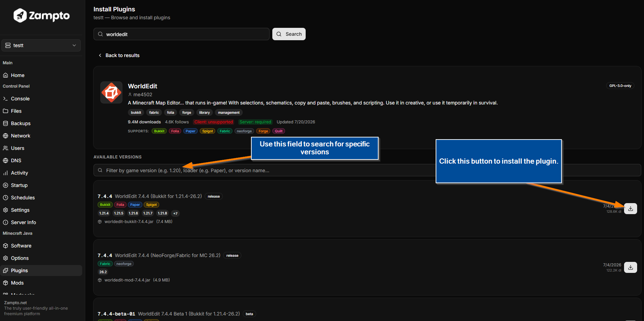Click the 1.21.4 version badge
644x321 pixels.
tap(104, 213)
